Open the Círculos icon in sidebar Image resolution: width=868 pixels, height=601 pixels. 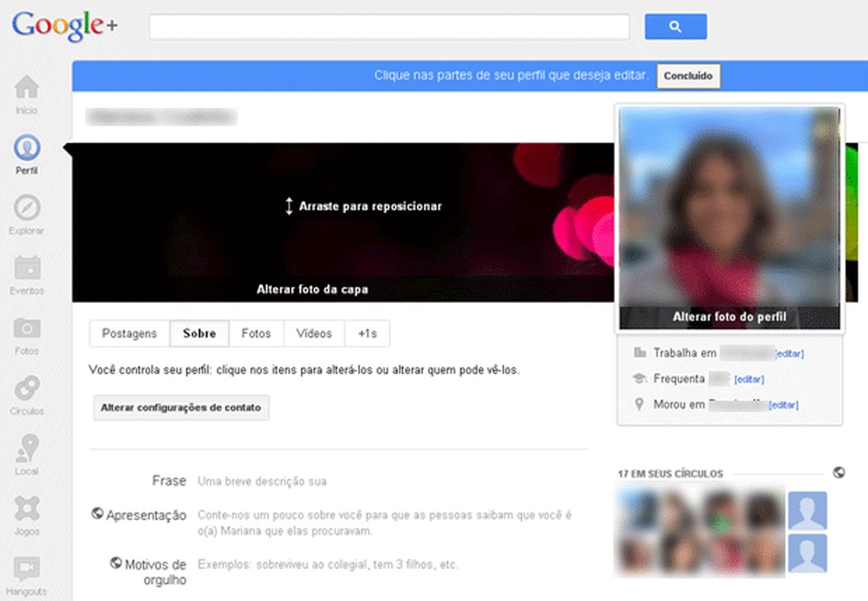click(26, 387)
